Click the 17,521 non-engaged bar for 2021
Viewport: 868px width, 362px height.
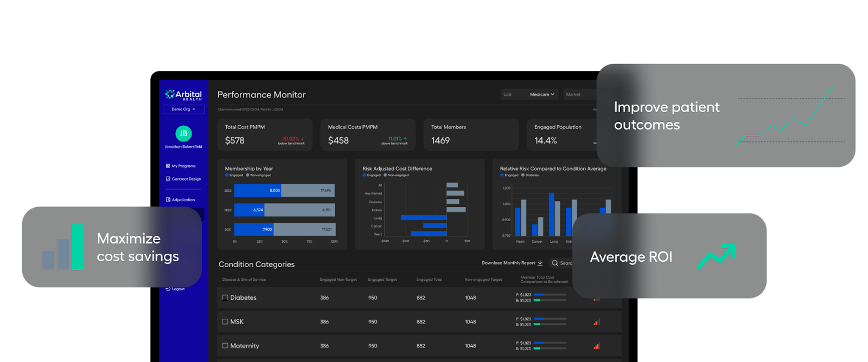[x=305, y=229]
